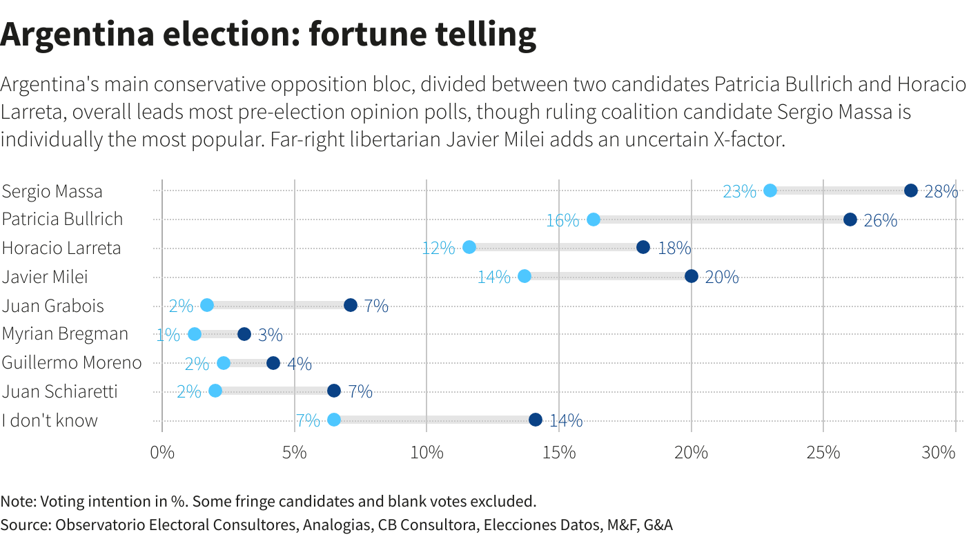Image resolution: width=980 pixels, height=537 pixels.
Task: Click the "Javier Milei" row label
Action: tap(45, 277)
